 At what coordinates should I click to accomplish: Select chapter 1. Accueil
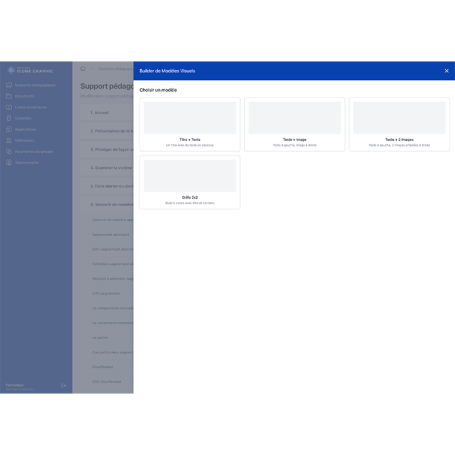107,113
